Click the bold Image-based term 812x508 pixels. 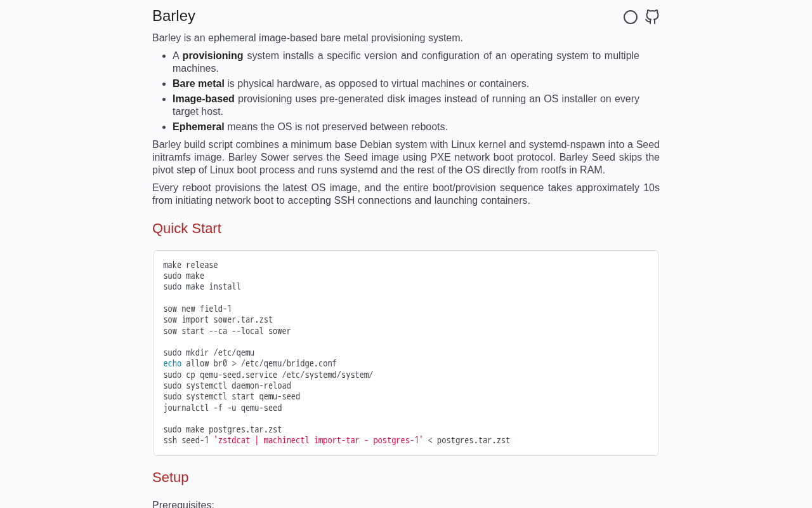(x=204, y=99)
